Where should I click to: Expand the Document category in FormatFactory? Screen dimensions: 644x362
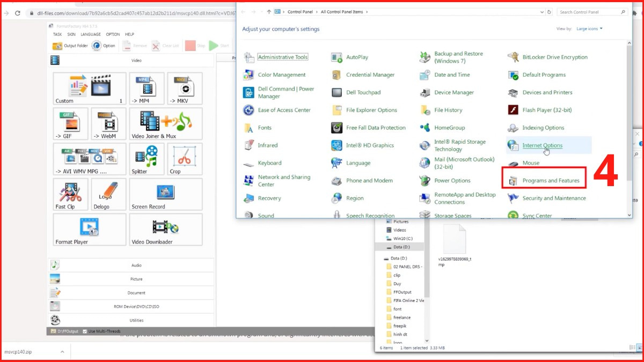click(x=131, y=293)
